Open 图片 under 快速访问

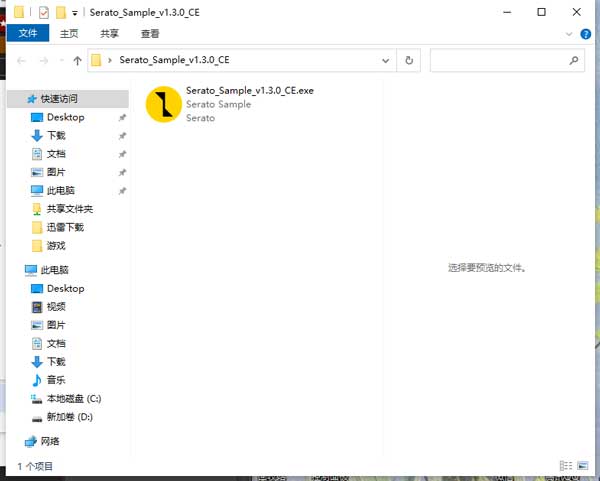[56, 172]
